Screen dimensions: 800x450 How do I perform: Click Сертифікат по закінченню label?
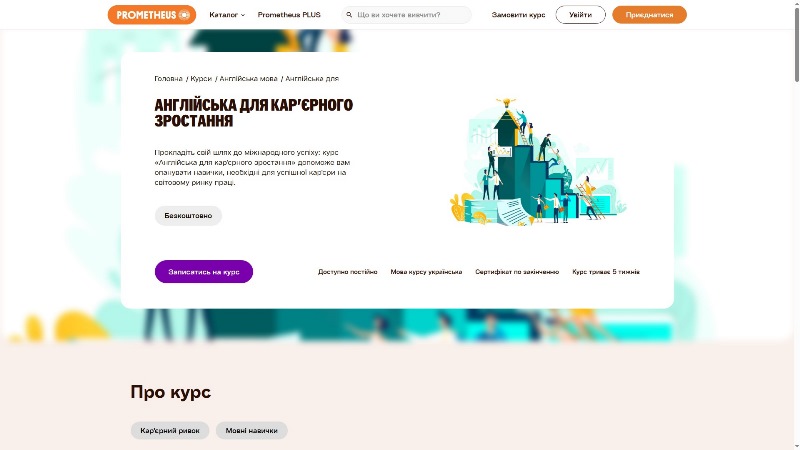(x=517, y=272)
